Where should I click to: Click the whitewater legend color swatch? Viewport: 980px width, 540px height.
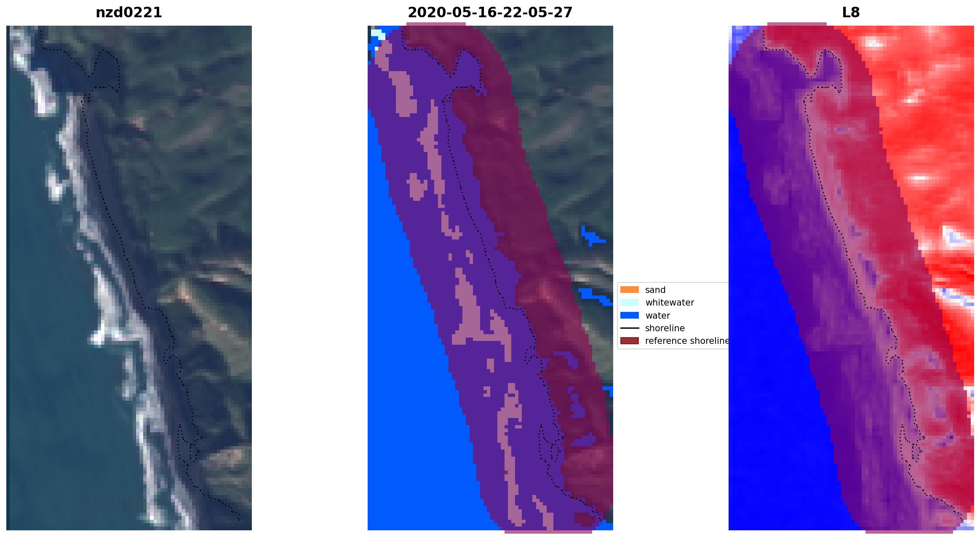[x=629, y=303]
